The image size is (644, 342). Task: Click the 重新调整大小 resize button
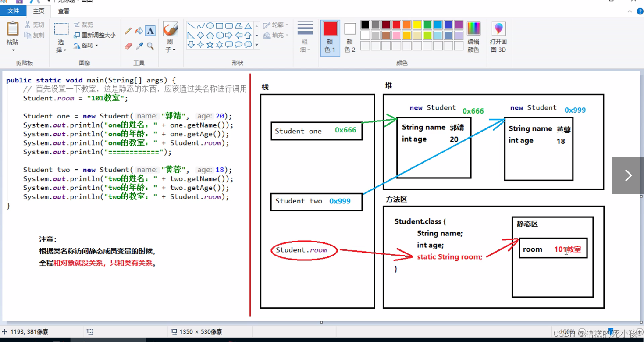point(93,35)
